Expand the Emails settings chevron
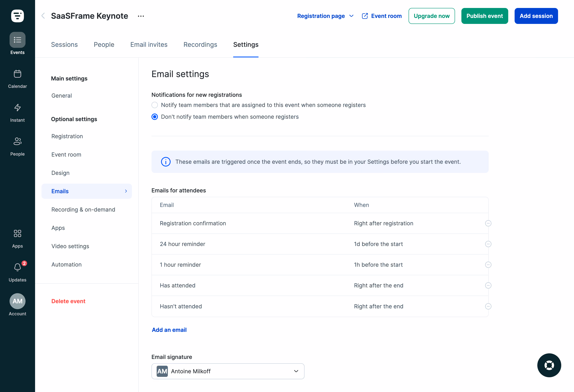This screenshot has width=574, height=392. coord(126,191)
